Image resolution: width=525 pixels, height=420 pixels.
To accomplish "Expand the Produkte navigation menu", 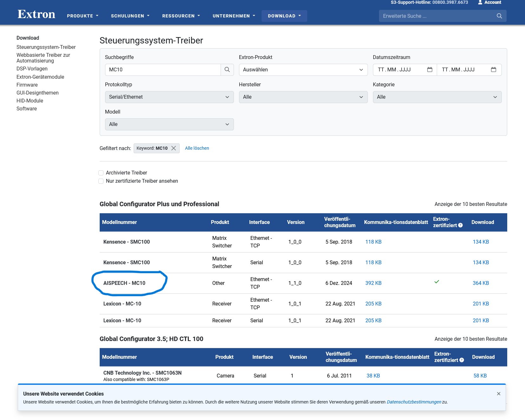I will click(x=83, y=16).
